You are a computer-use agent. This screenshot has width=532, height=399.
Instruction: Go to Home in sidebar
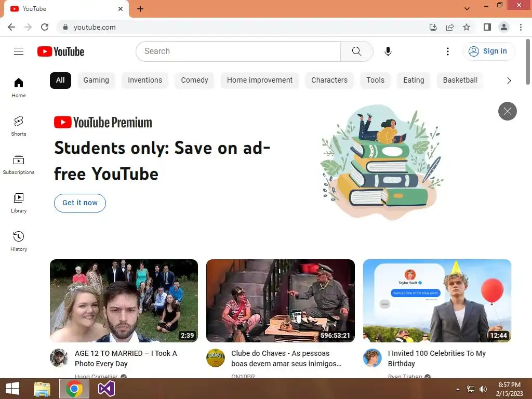19,87
